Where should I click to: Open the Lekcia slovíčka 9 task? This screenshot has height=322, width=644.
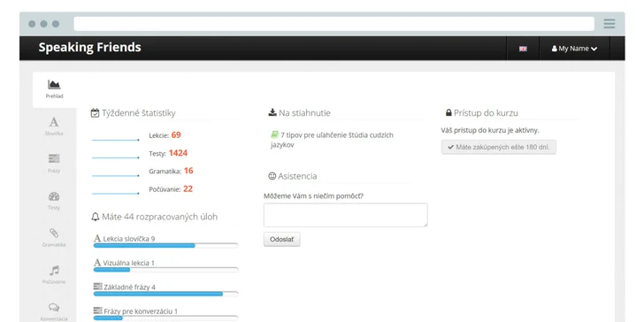(125, 239)
